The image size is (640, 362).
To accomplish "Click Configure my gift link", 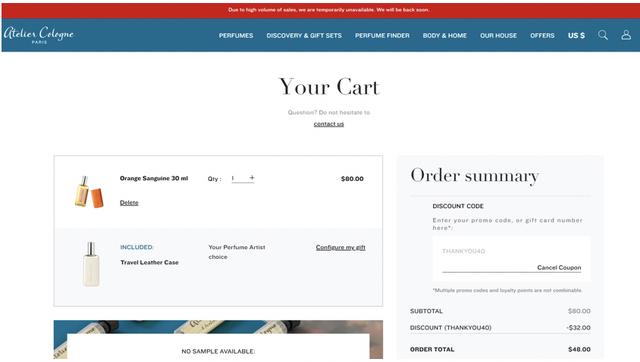I will [340, 247].
